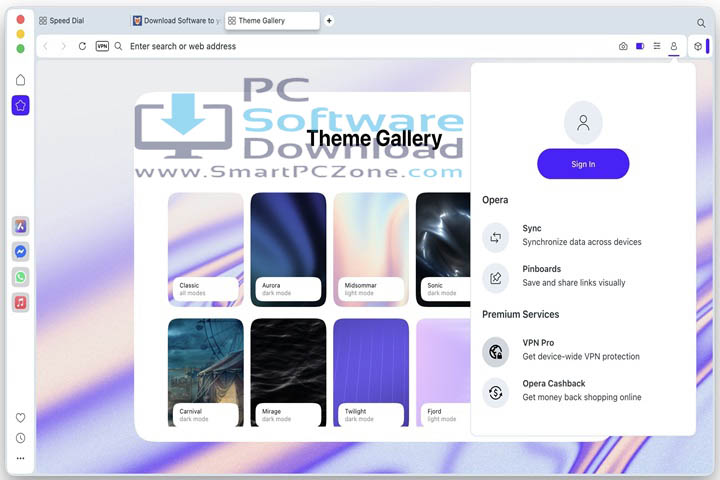
Task: Select the Twilight purple theme
Action: click(371, 373)
